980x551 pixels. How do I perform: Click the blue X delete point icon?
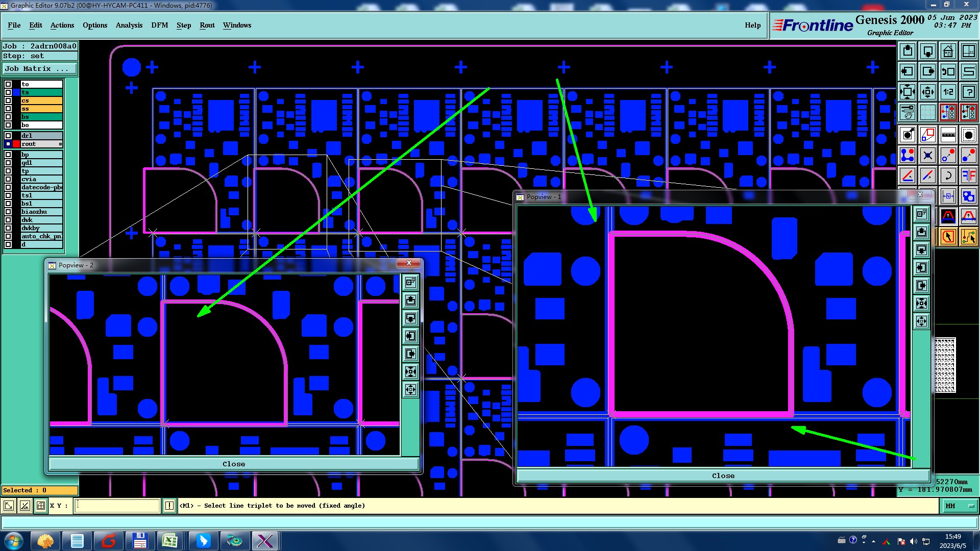pyautogui.click(x=928, y=155)
